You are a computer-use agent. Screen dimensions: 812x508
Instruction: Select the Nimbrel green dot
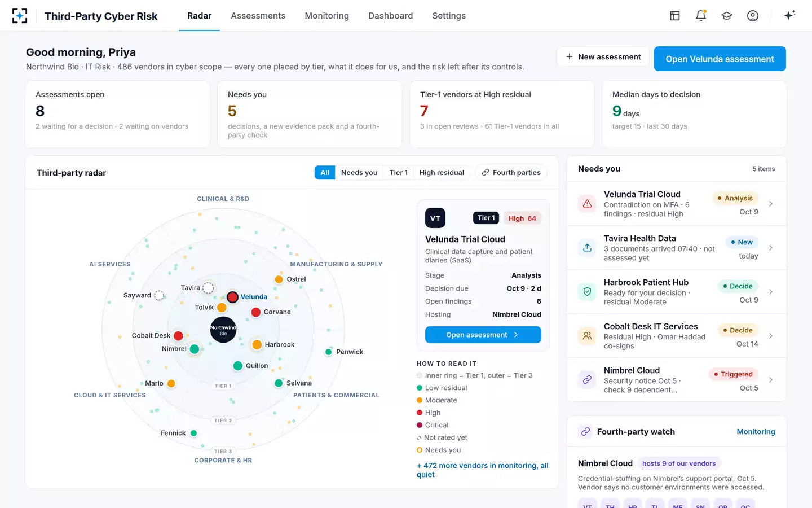(195, 349)
